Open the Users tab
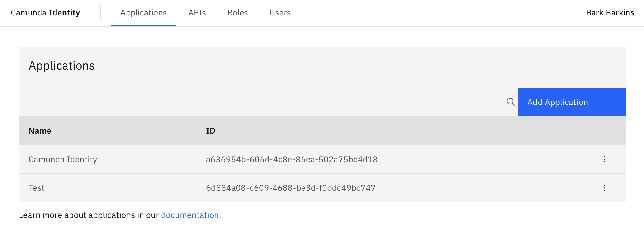 [280, 12]
